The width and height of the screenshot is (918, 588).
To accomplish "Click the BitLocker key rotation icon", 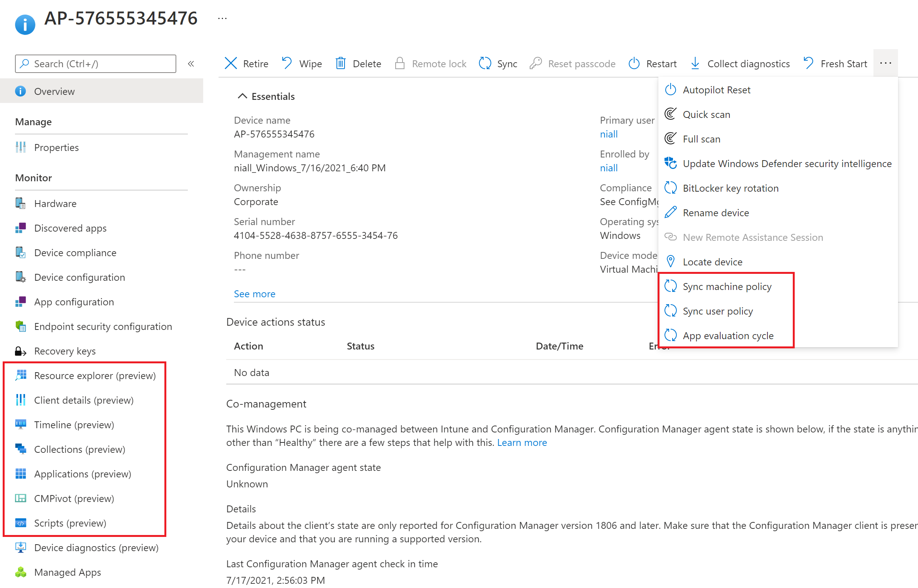I will [671, 188].
